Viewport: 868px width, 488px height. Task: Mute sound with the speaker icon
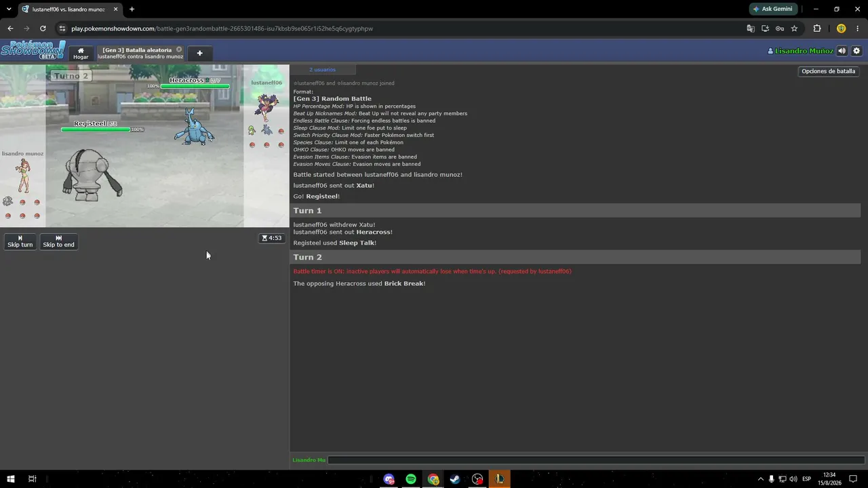[x=842, y=51]
